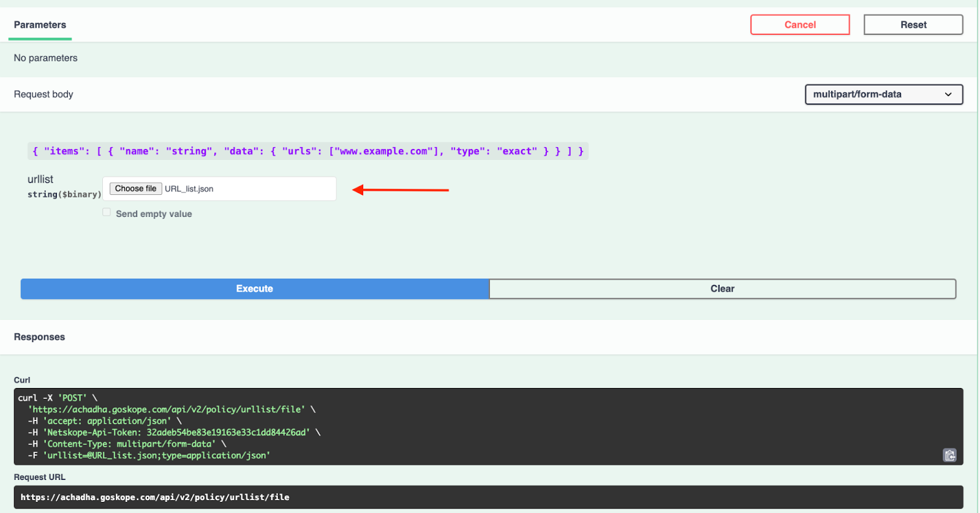This screenshot has width=980, height=513.
Task: Click the string($binary) type label
Action: 64,194
